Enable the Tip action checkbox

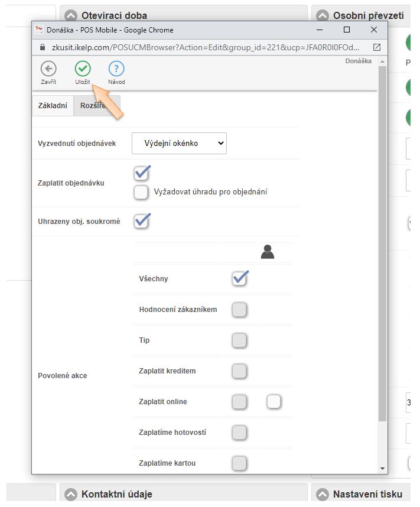[239, 340]
